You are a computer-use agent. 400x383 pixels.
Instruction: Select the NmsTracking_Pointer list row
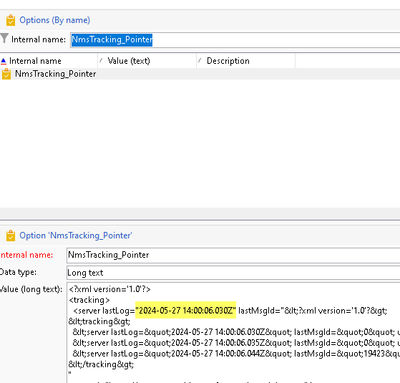[200, 74]
